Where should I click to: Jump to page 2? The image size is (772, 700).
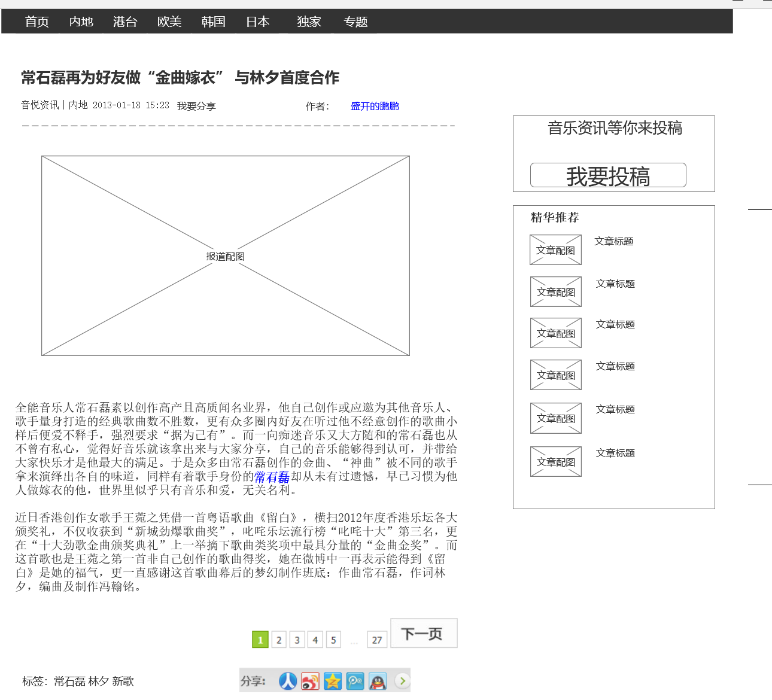click(x=279, y=640)
